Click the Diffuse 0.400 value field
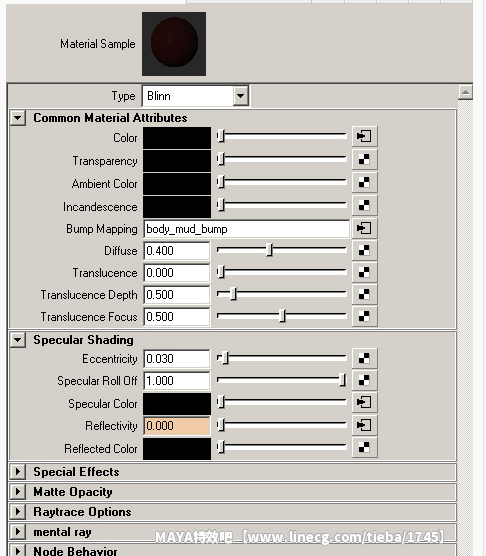The height and width of the screenshot is (556, 486). click(x=177, y=251)
